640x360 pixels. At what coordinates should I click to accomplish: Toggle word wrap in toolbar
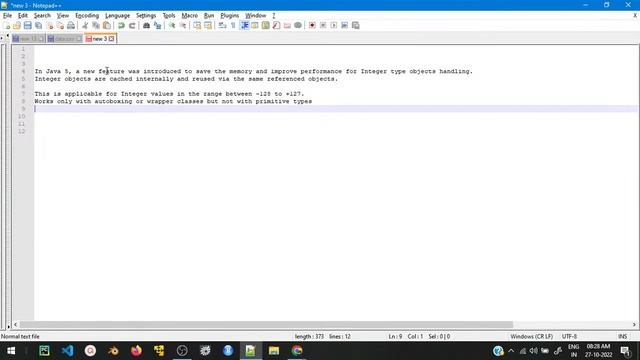(222, 25)
